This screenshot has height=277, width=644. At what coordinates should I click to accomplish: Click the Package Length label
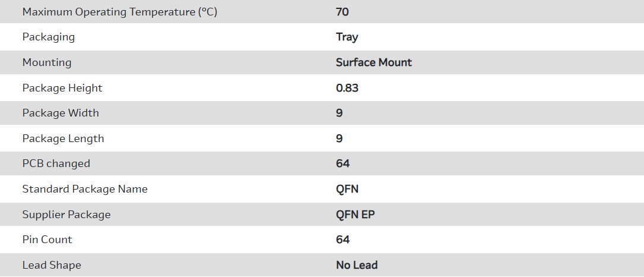coord(63,138)
